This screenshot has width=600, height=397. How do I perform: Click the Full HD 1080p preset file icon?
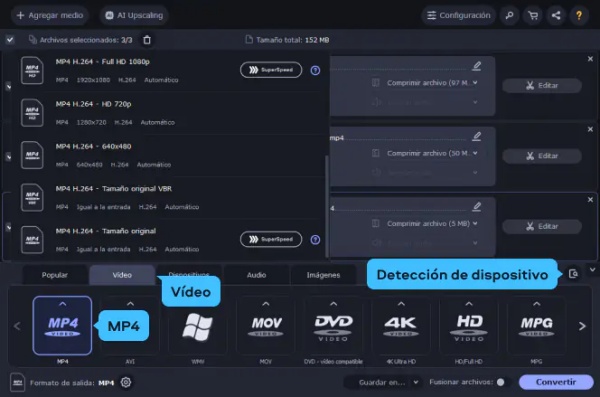(32, 70)
